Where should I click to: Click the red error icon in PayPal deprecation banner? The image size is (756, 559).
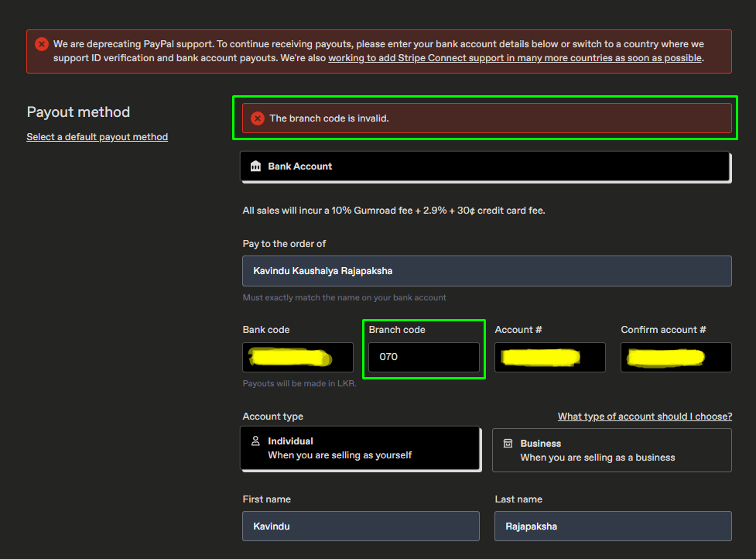click(x=42, y=44)
